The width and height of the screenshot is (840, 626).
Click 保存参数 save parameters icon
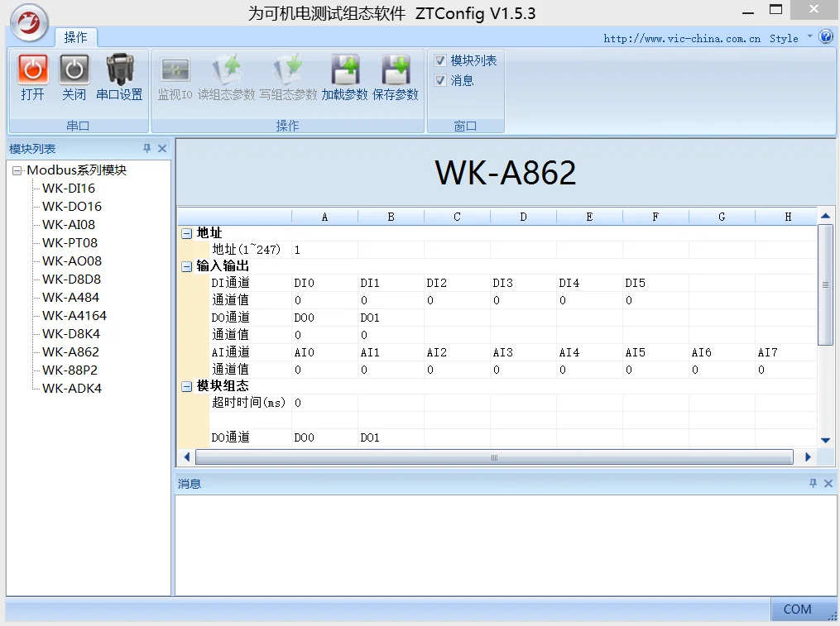point(396,69)
